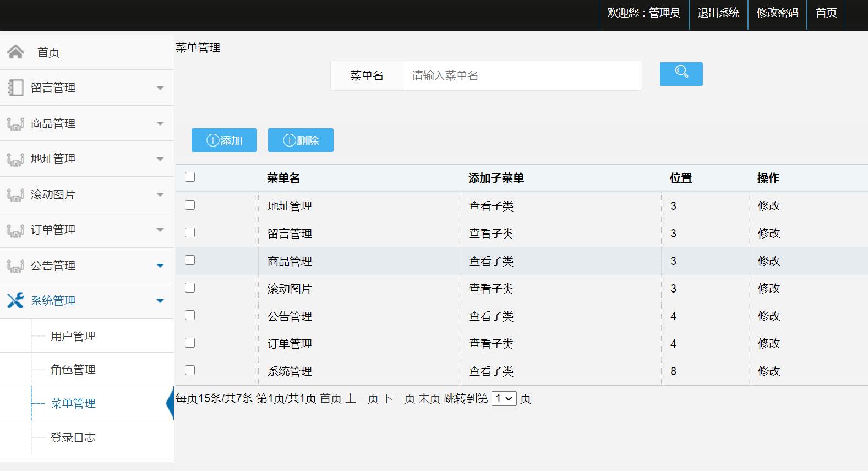Expand the 留言管理 sidebar arrow
Viewport: 868px width, 471px height.
[x=160, y=88]
